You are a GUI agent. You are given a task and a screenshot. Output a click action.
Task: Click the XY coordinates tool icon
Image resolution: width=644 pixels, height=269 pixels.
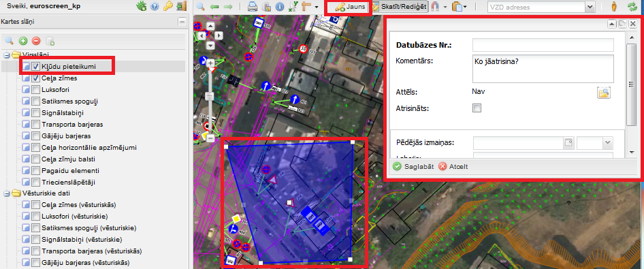click(x=293, y=7)
